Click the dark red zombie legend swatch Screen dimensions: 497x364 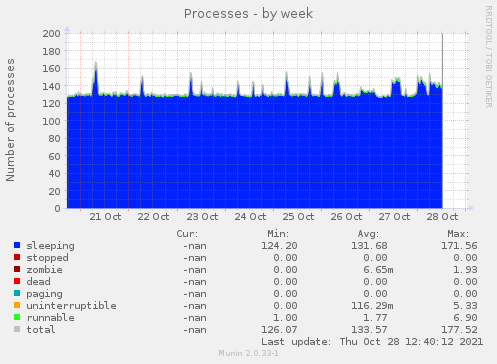[17, 269]
